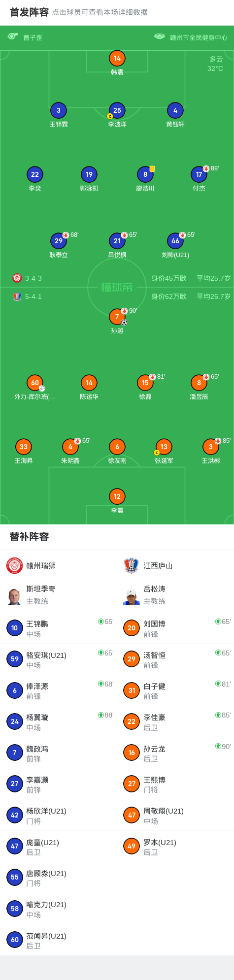Tap the referee whistle icon by 曹子罡
Screen dimensions: 234x980
[x=13, y=36]
